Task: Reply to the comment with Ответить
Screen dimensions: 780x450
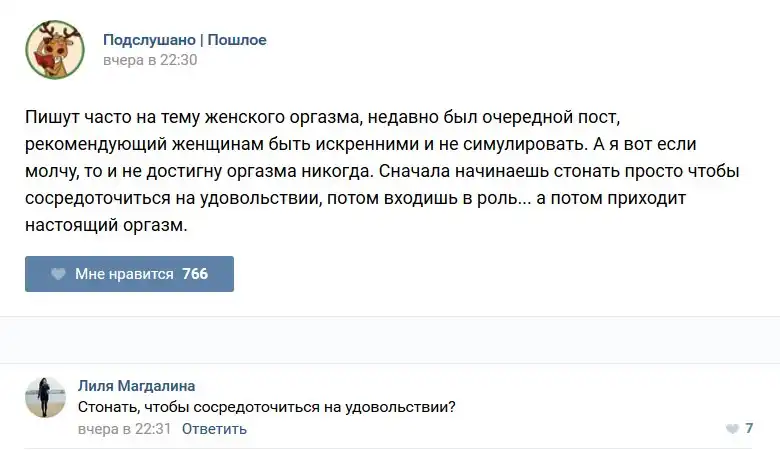Action: point(214,429)
